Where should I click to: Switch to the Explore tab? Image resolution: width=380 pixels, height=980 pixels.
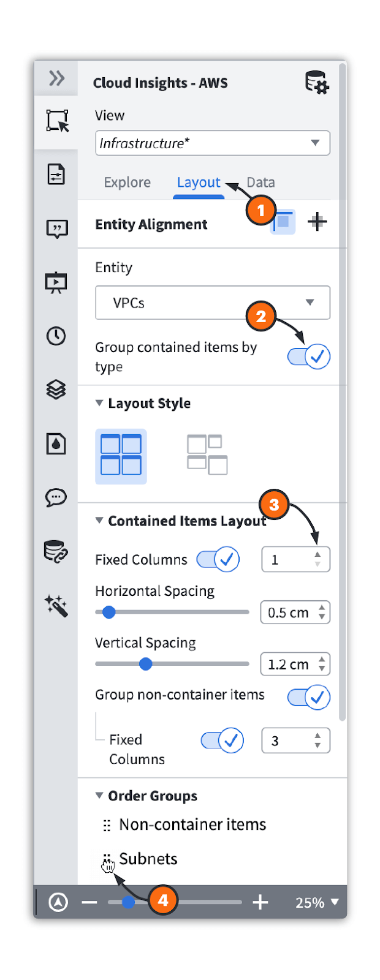click(x=127, y=183)
